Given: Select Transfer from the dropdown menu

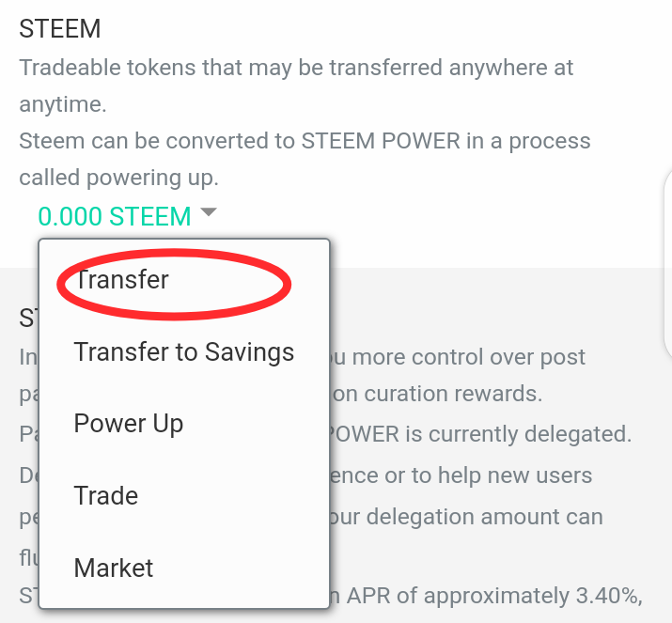Looking at the screenshot, I should pos(122,280).
